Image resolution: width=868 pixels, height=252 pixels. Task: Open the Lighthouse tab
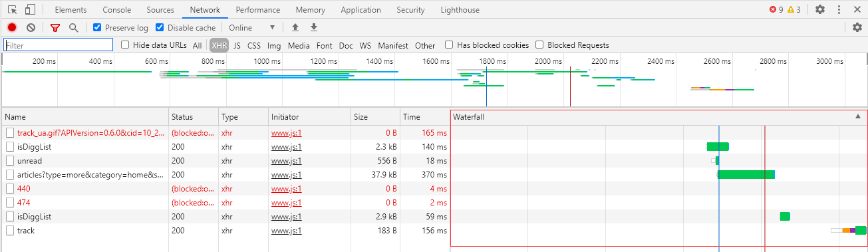[x=459, y=10]
